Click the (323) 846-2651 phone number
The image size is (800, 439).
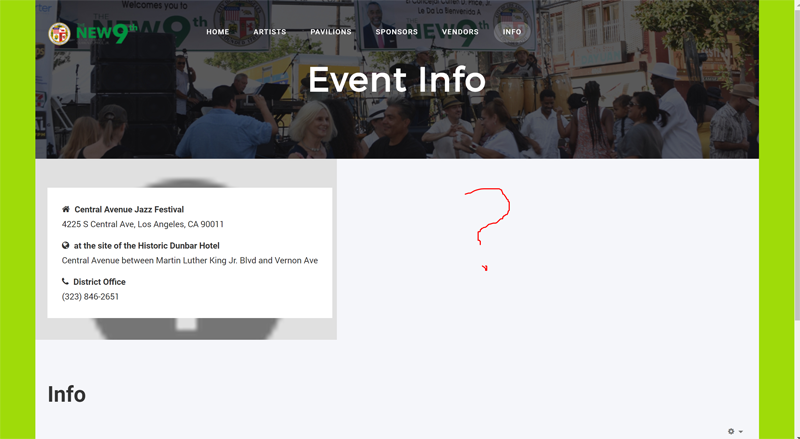[90, 297]
